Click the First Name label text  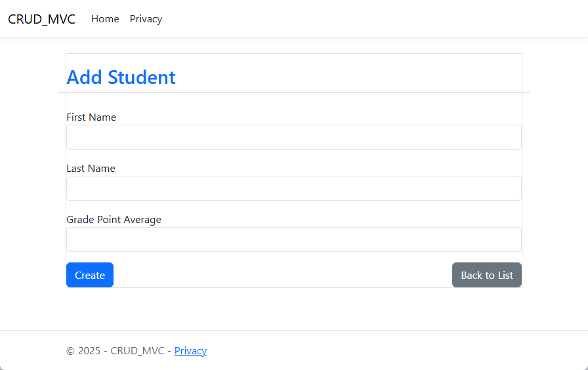(91, 117)
